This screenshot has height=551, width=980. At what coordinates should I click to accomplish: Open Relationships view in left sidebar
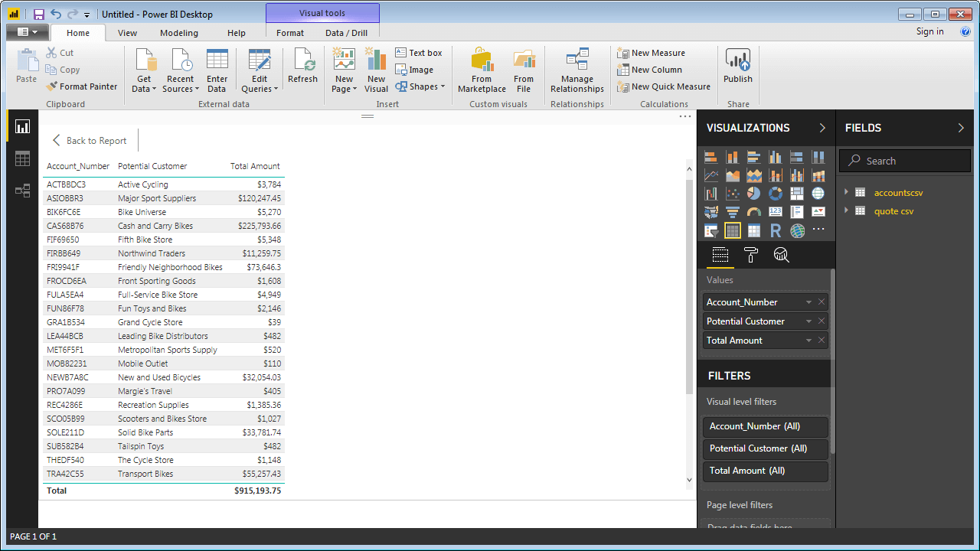22,191
